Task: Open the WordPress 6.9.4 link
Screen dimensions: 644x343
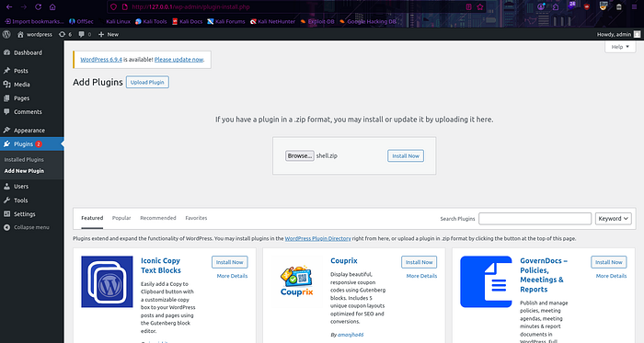Action: point(101,60)
